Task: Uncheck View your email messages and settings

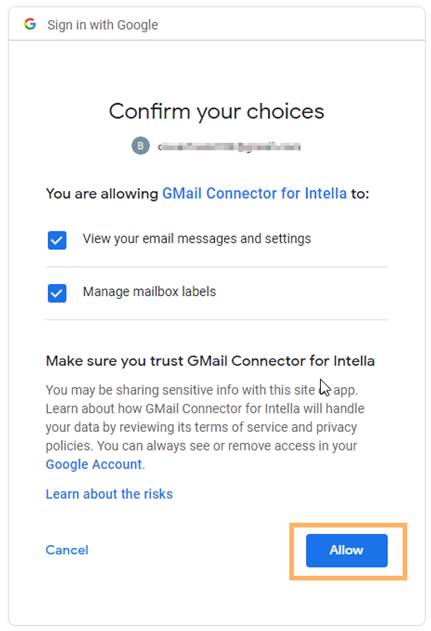Action: tap(57, 240)
